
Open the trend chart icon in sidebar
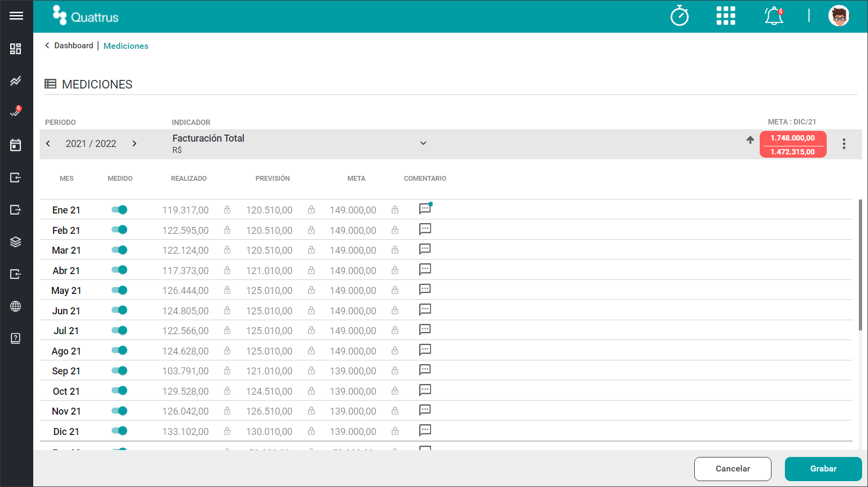pos(16,81)
